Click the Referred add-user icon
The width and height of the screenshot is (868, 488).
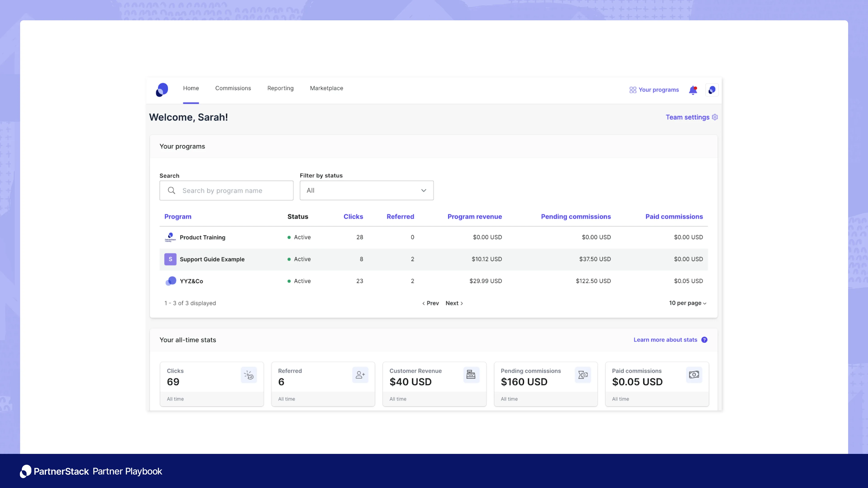point(360,375)
